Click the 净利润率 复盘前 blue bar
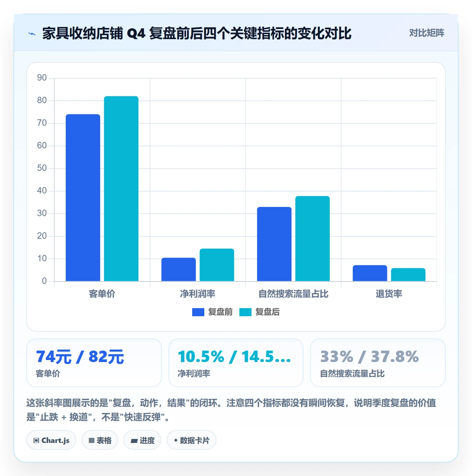The height and width of the screenshot is (476, 472). click(179, 269)
